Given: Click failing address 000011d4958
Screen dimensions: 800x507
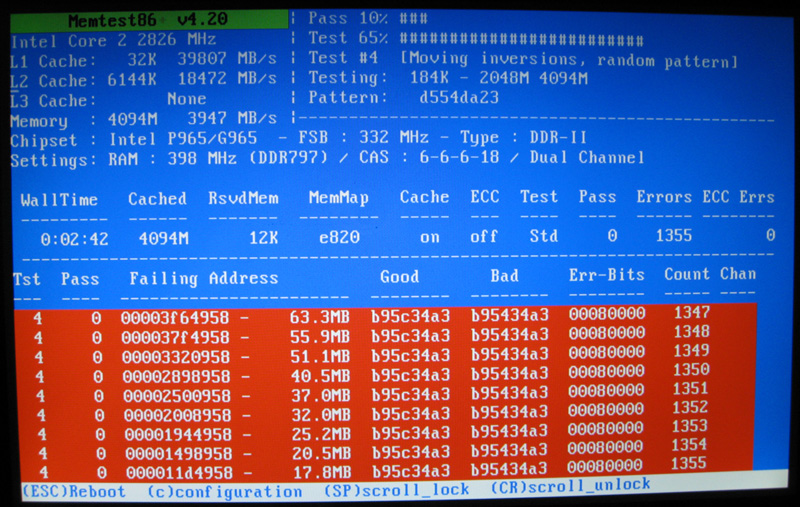Looking at the screenshot, I should click(x=180, y=473).
